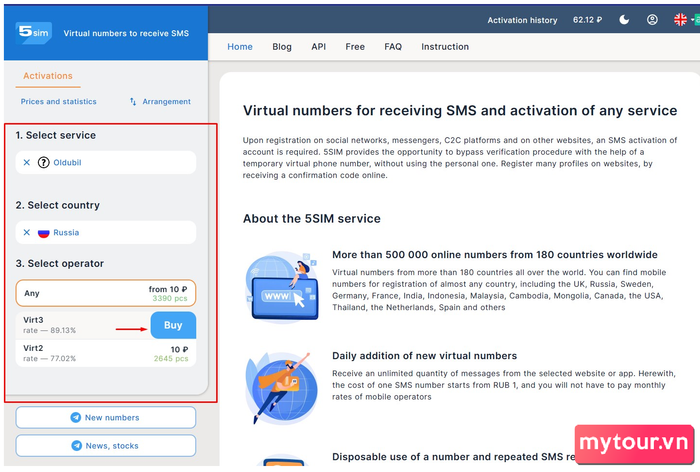Viewport: 700px width, 472px height.
Task: Open Prices and statistics
Action: 58,102
